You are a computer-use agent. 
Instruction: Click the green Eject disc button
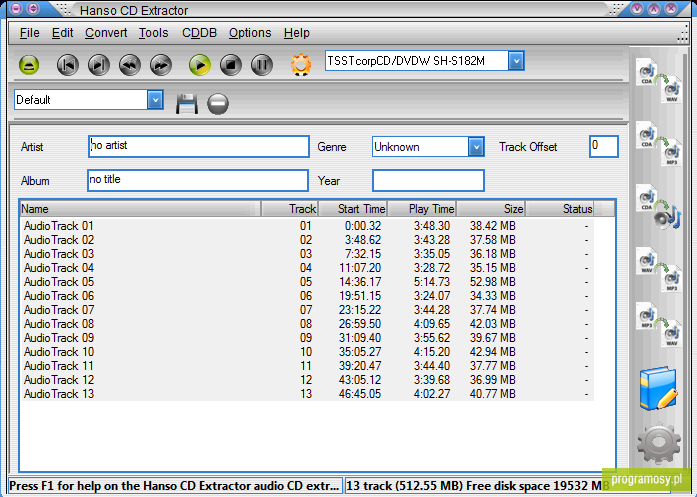29,65
